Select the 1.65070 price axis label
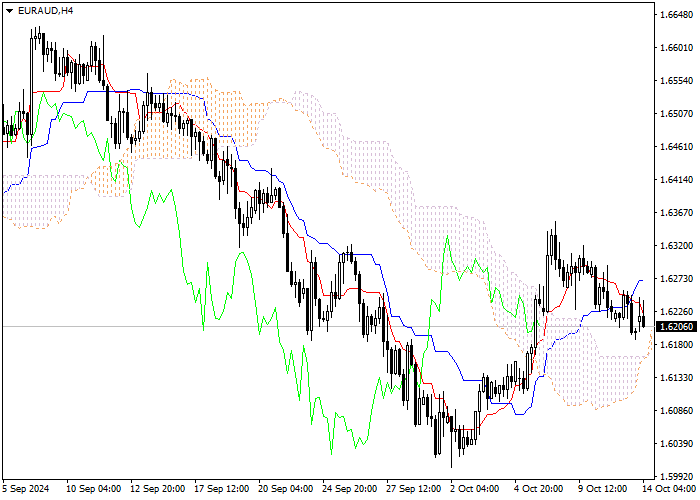Screen dimensions: 700x500 tap(676, 114)
